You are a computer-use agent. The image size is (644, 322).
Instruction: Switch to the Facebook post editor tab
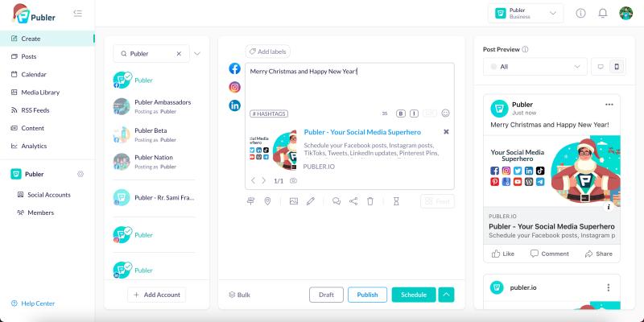click(x=234, y=68)
